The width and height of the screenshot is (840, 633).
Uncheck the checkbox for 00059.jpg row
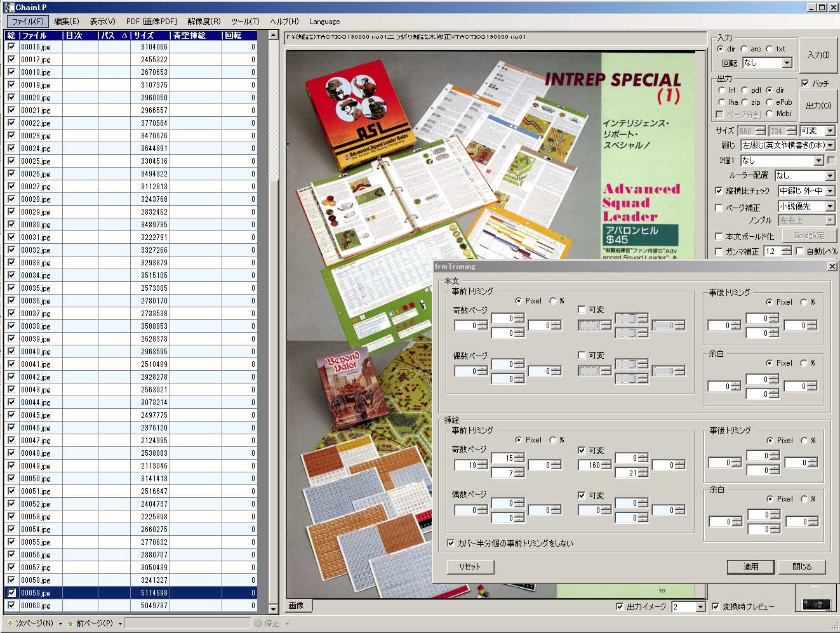tap(11, 592)
